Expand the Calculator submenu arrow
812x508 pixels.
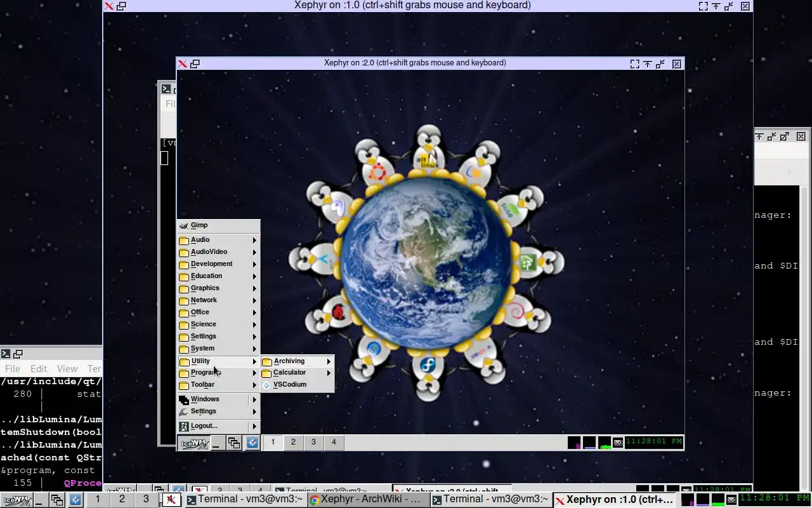tap(329, 373)
